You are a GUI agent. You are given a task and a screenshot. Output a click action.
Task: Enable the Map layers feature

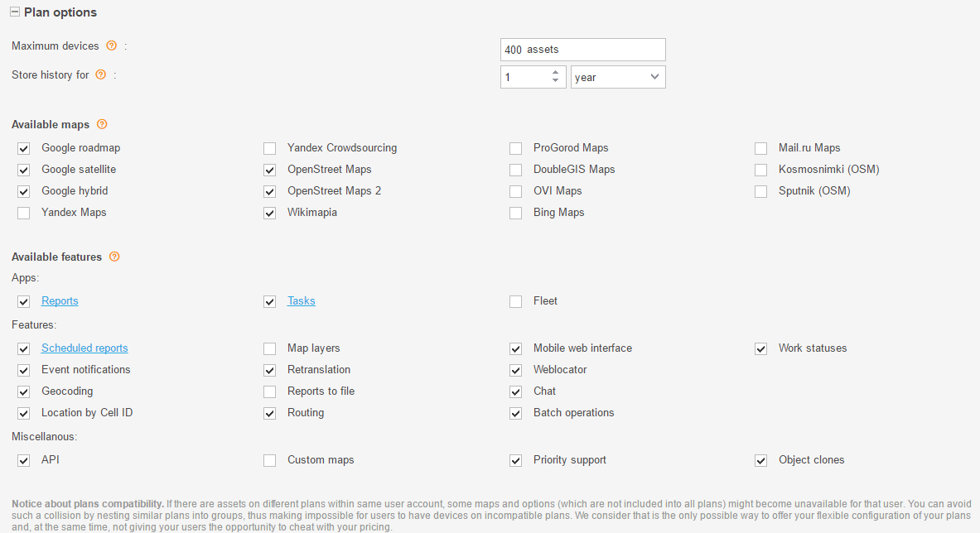pos(269,348)
